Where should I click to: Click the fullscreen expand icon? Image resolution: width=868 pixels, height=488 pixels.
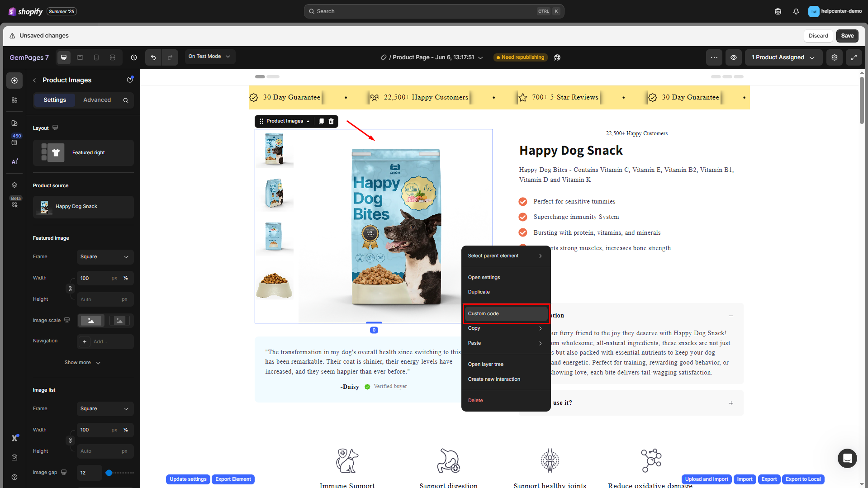(854, 57)
